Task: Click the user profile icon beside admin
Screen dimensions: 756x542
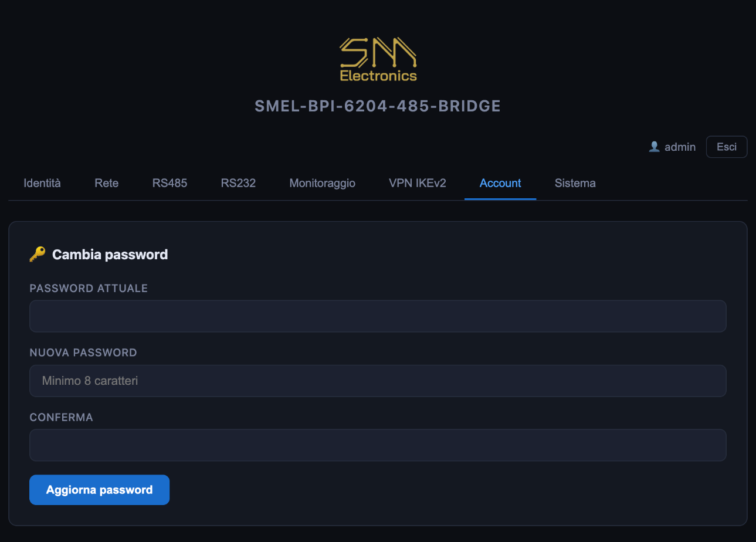Action: point(655,147)
